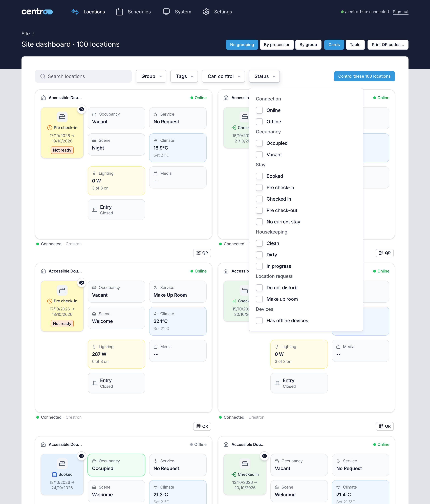Click the home icon on the Offline Accessible Dou... card

click(43, 444)
